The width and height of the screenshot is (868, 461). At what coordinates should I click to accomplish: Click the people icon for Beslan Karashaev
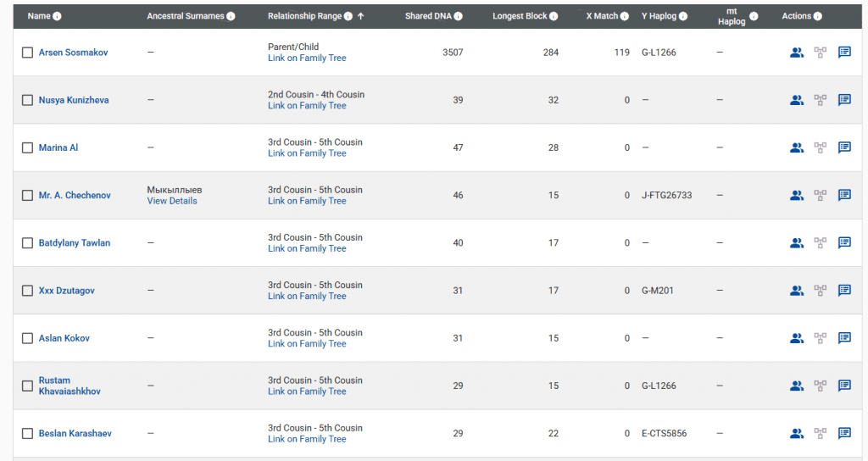click(796, 433)
